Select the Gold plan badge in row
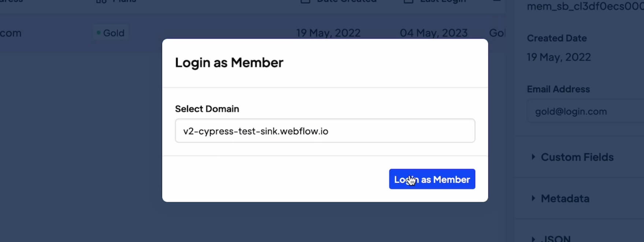The height and width of the screenshot is (242, 644). coord(111,33)
